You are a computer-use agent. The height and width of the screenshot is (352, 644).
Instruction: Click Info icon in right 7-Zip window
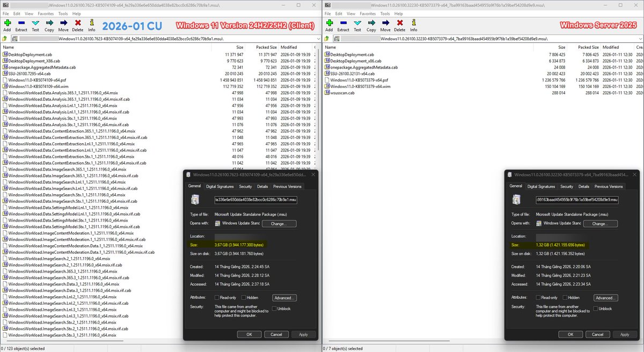click(x=414, y=23)
